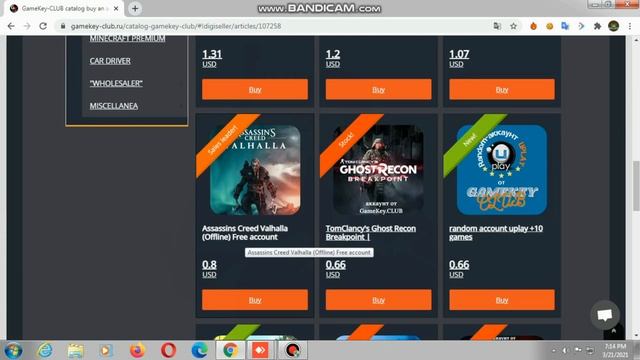640x360 pixels.
Task: Click the scroll-to-top arrow button
Action: coord(613,331)
